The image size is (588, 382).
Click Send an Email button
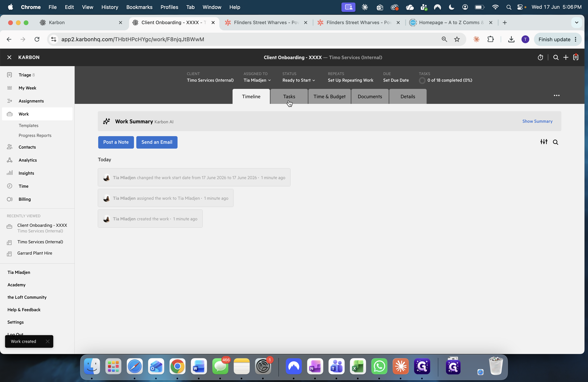(157, 142)
